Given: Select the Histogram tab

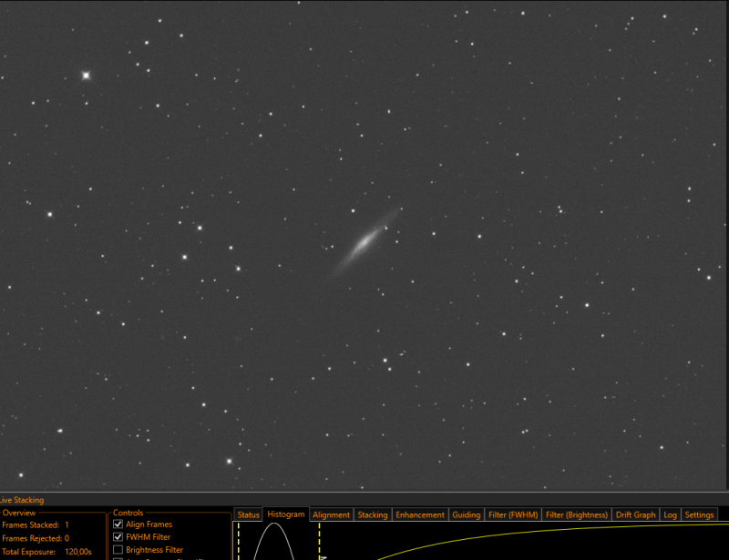Looking at the screenshot, I should pyautogui.click(x=286, y=514).
